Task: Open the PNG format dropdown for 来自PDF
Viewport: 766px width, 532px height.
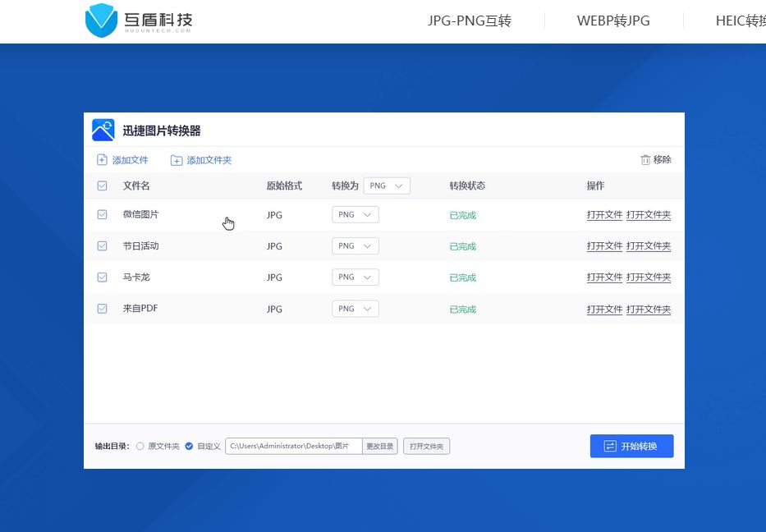Action: pyautogui.click(x=355, y=309)
